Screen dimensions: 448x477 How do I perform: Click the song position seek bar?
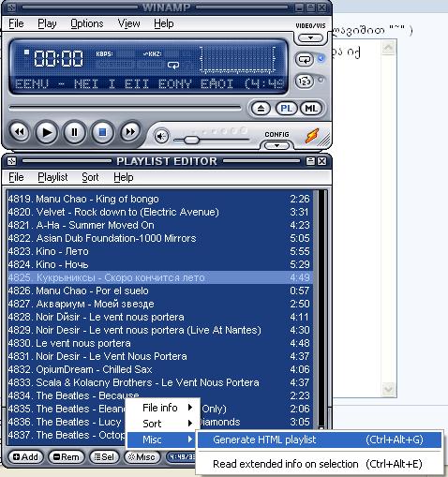click(125, 108)
